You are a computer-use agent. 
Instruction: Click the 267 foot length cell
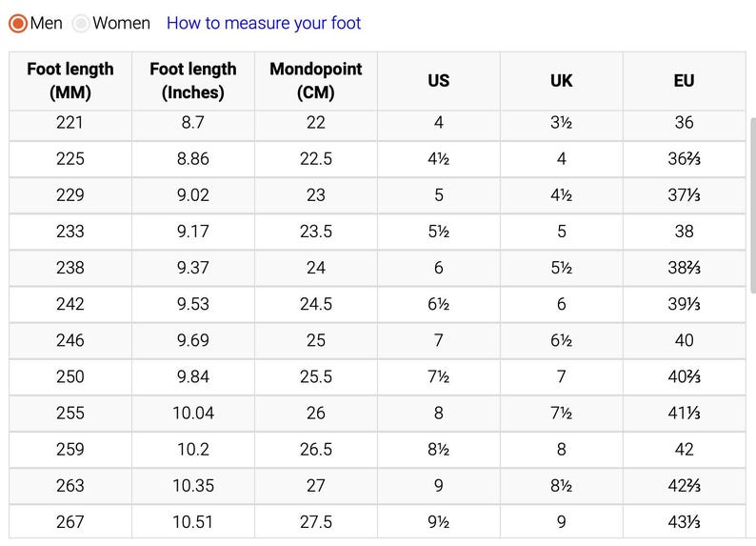coord(70,521)
